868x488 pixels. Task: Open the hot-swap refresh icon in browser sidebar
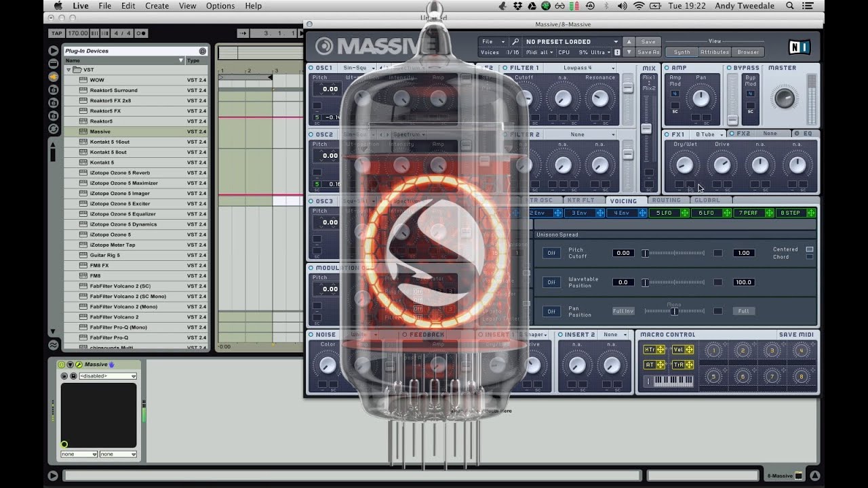[x=53, y=128]
